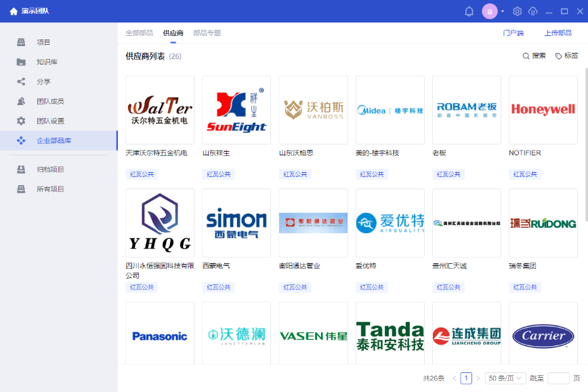Open the Walter 沃尔特五金机电 supplier thumbnail

click(160, 110)
